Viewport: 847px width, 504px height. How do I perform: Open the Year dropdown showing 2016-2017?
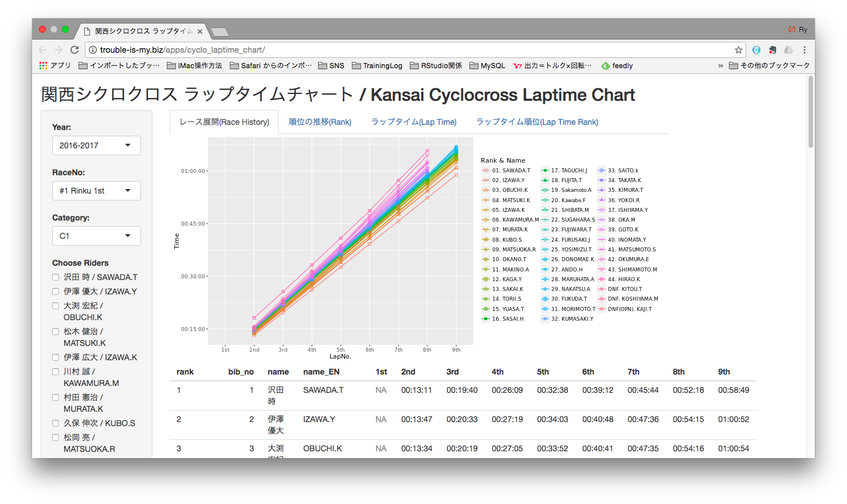96,145
